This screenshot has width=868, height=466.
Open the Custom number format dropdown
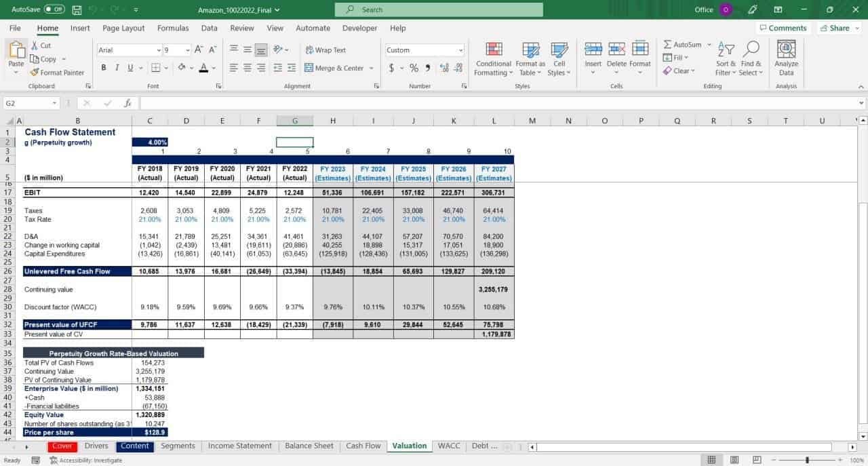pyautogui.click(x=461, y=50)
